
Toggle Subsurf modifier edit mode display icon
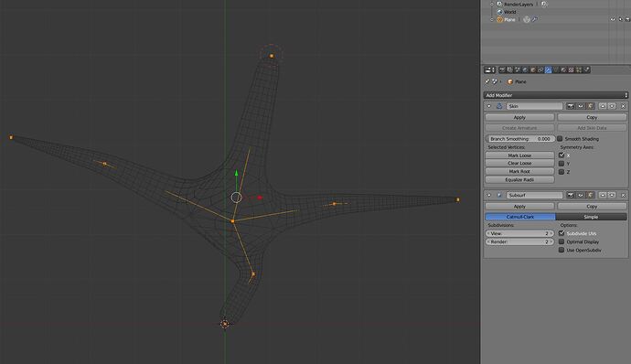click(591, 196)
